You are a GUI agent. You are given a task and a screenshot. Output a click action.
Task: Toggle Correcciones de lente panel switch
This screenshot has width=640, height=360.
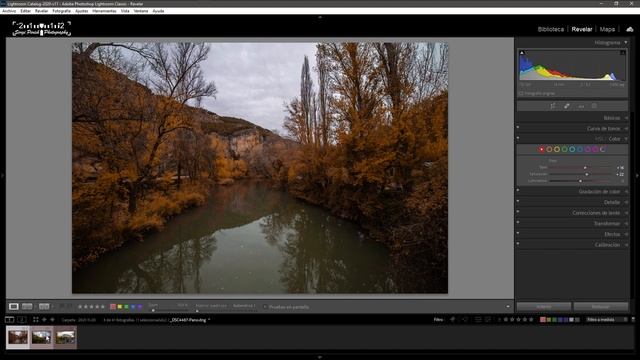[518, 211]
